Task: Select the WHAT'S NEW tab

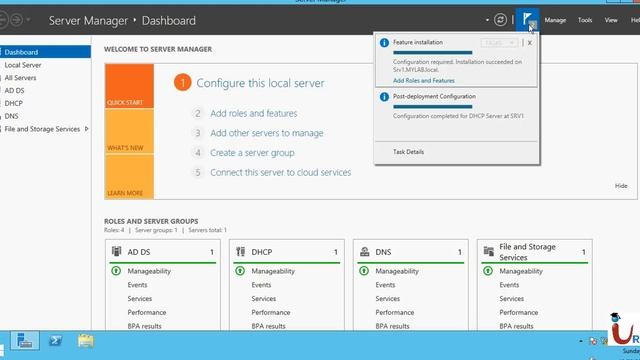Action: (x=129, y=131)
